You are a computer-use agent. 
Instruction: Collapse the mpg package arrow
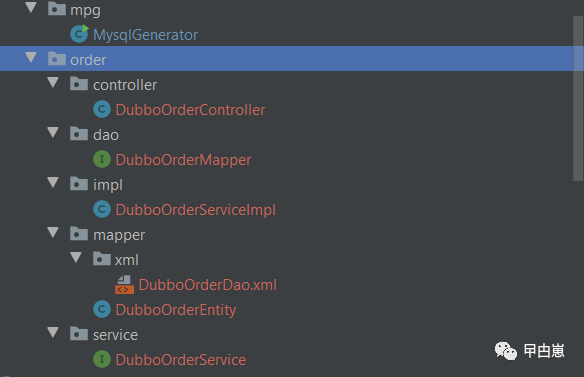31,7
